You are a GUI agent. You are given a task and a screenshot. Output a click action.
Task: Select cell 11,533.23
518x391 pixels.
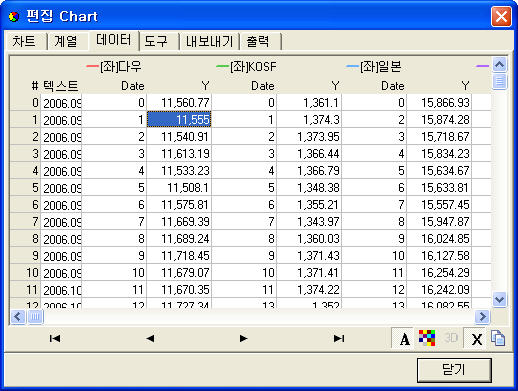point(179,170)
